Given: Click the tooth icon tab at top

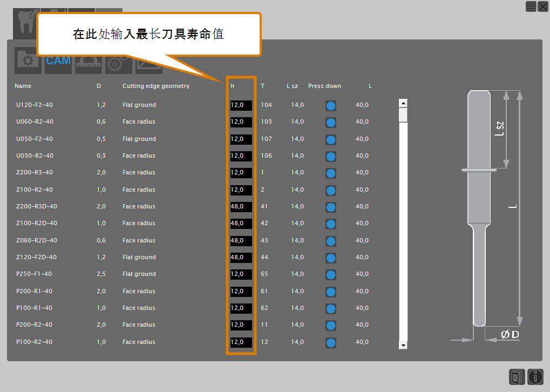Looking at the screenshot, I should [25, 24].
